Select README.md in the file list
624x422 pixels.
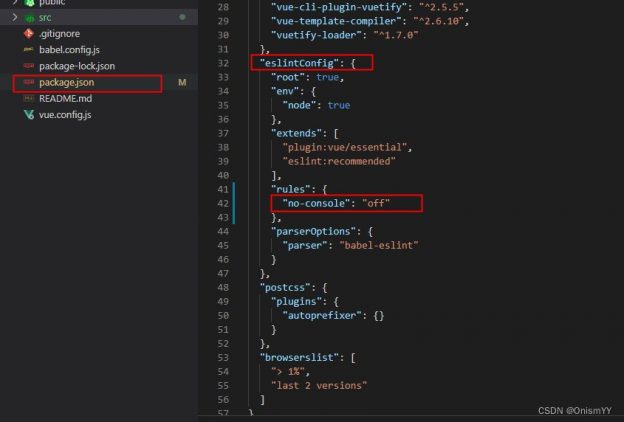65,98
